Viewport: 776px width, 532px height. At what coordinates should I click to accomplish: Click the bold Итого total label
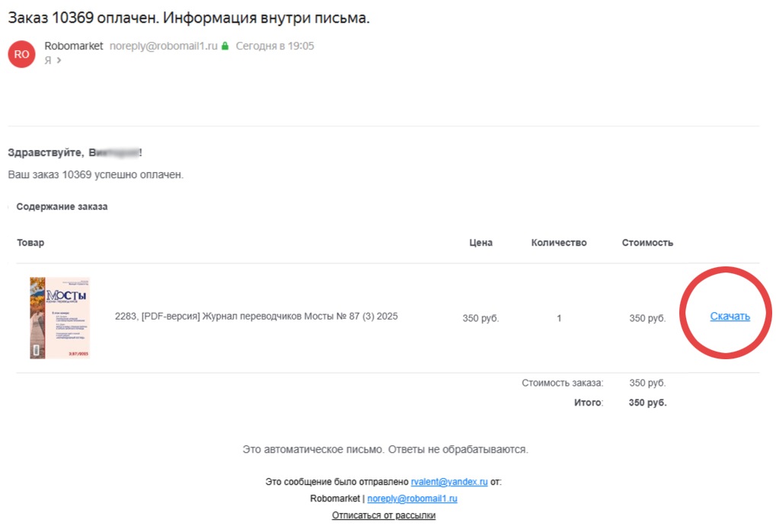588,403
